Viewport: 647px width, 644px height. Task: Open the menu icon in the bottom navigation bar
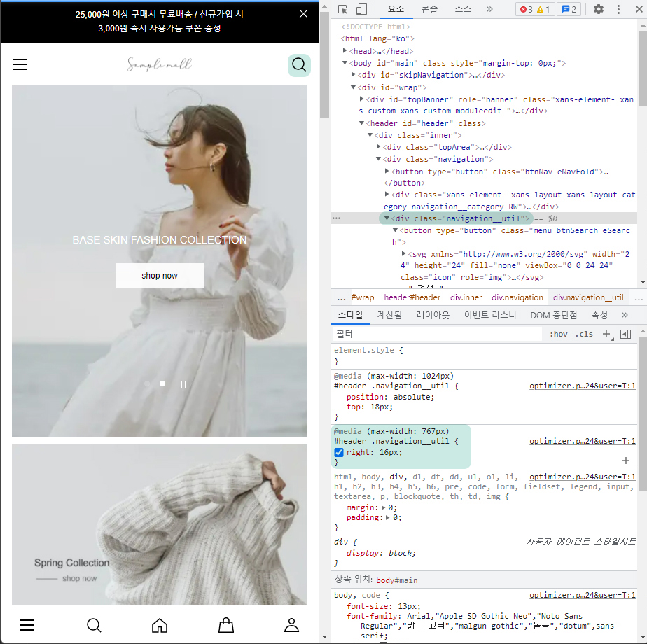pyautogui.click(x=27, y=625)
